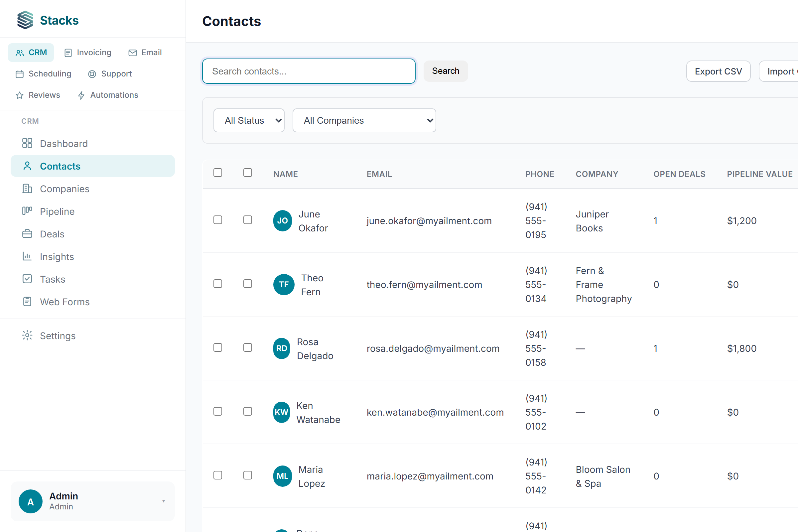Click the OPEN DEALS column header
The height and width of the screenshot is (532, 798).
(x=680, y=174)
